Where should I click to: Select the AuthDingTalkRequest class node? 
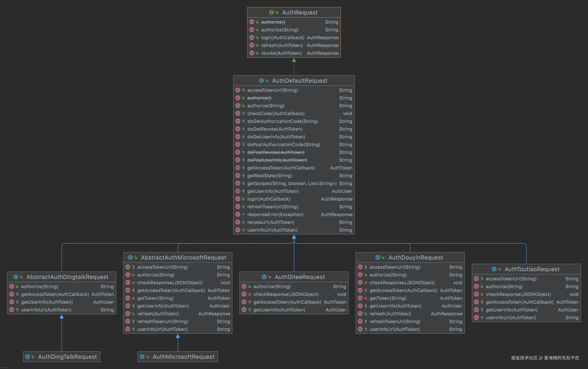pos(67,357)
